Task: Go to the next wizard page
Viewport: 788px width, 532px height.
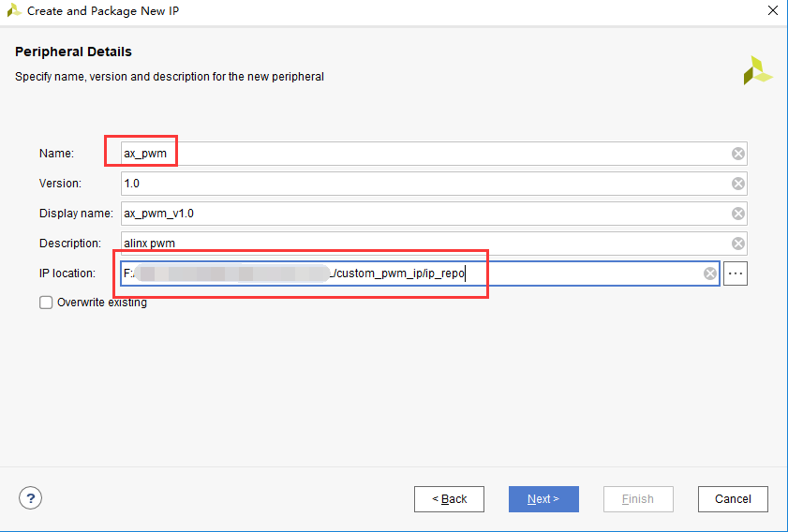Action: (543, 499)
